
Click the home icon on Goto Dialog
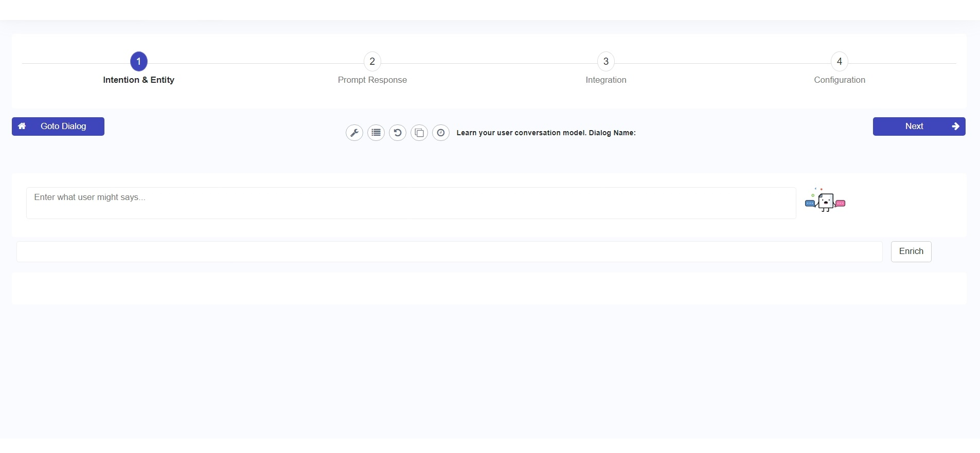(22, 126)
